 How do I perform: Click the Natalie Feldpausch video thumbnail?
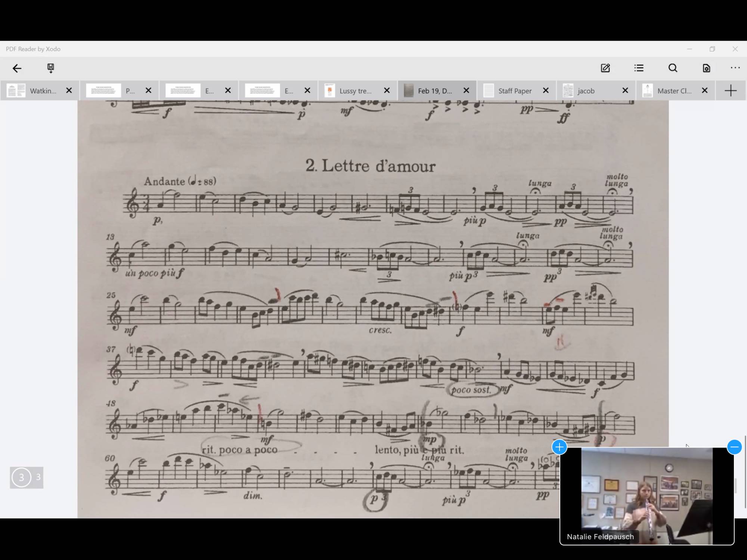point(647,497)
